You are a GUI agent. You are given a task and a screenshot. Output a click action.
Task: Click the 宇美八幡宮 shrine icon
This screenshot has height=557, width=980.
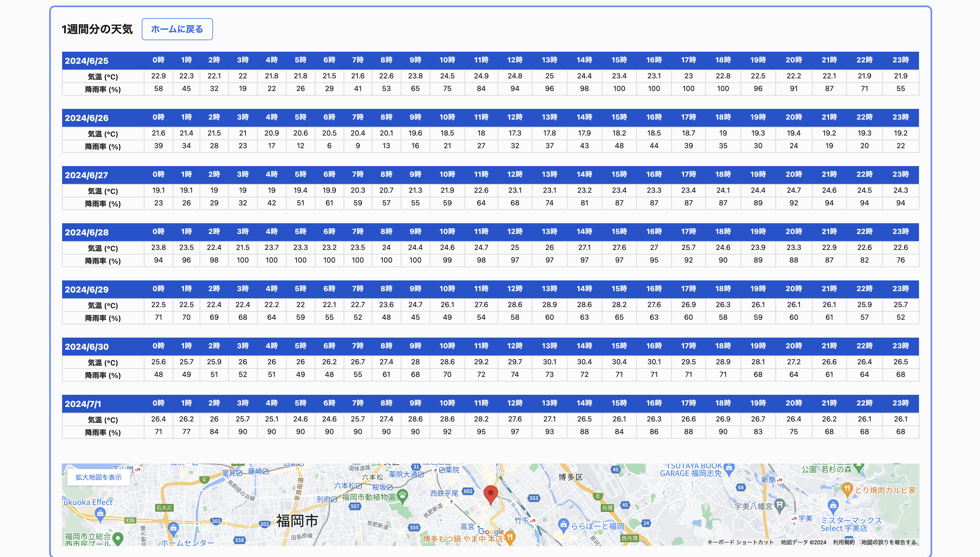(x=779, y=504)
